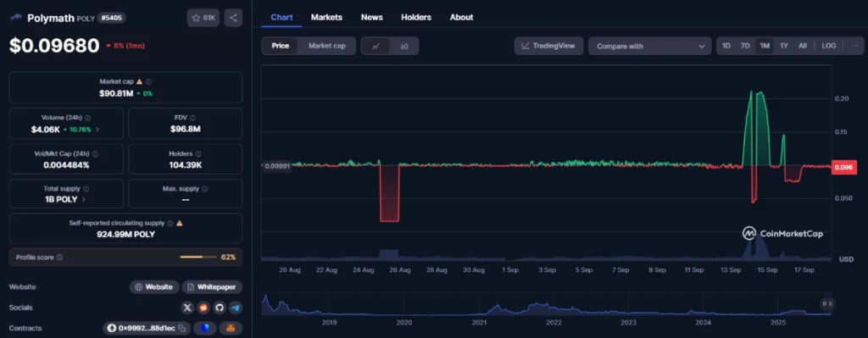Set chart range to All
Screen dimensions: 868x338
click(x=803, y=46)
